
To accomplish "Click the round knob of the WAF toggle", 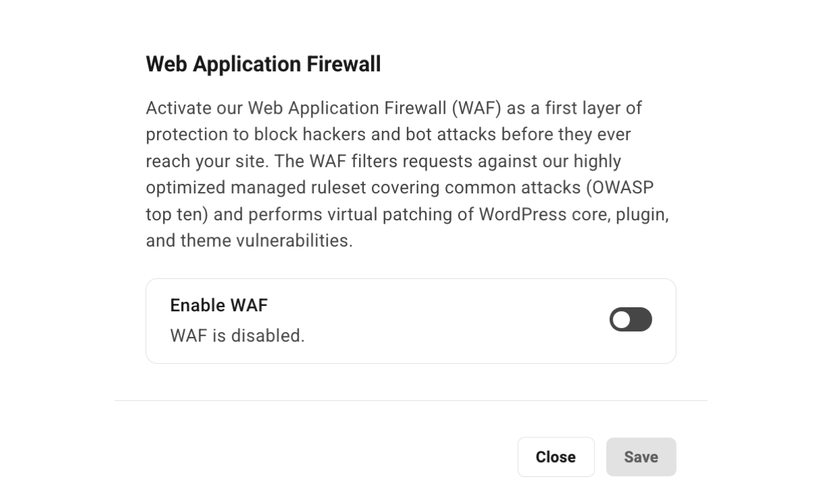I will point(621,319).
